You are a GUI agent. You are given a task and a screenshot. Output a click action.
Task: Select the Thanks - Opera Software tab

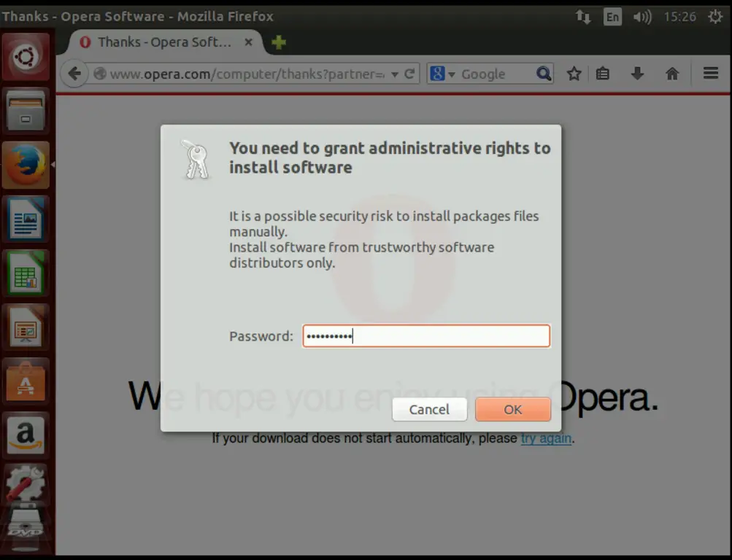[165, 42]
